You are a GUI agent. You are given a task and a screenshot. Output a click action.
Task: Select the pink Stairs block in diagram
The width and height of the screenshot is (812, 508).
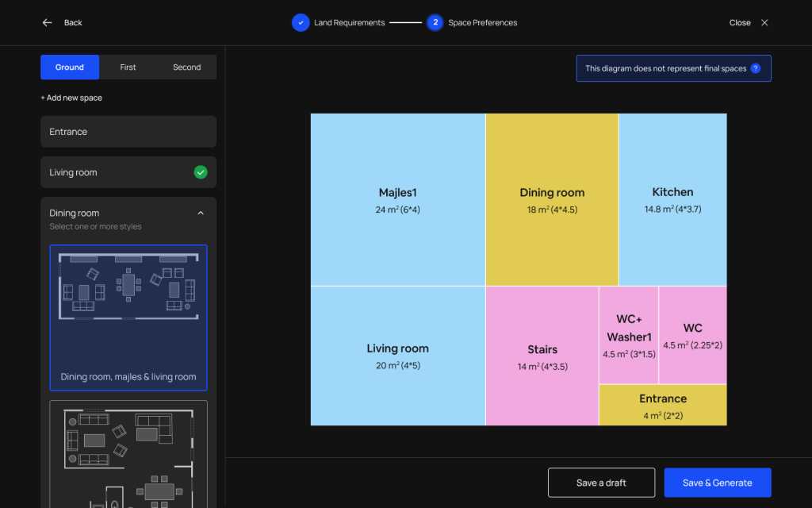542,356
